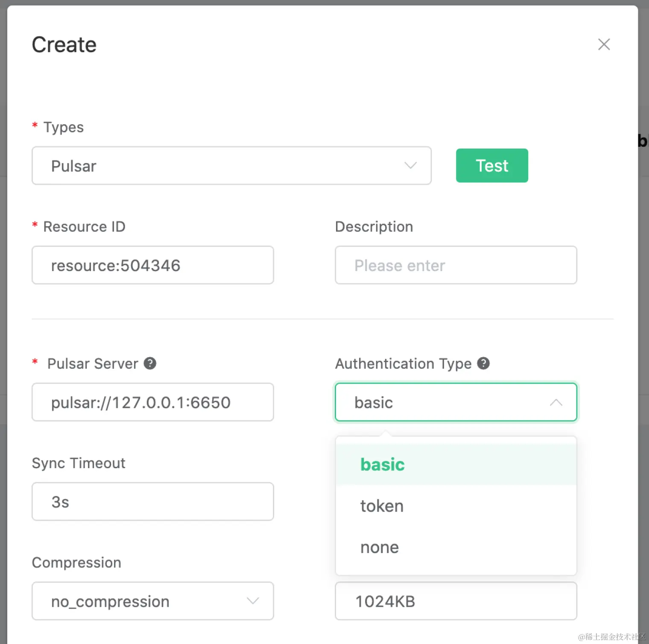Viewport: 649px width, 644px height.
Task: Click the Compression label text
Action: [x=77, y=562]
